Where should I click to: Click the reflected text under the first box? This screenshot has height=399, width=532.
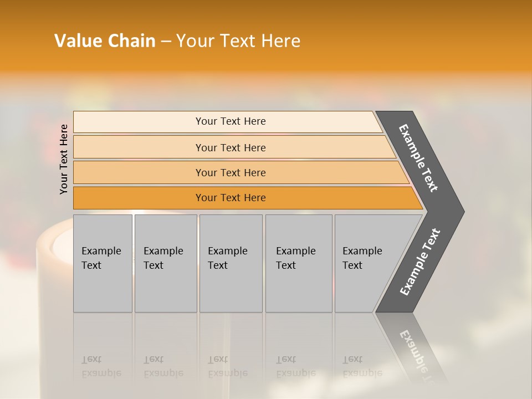coord(101,366)
